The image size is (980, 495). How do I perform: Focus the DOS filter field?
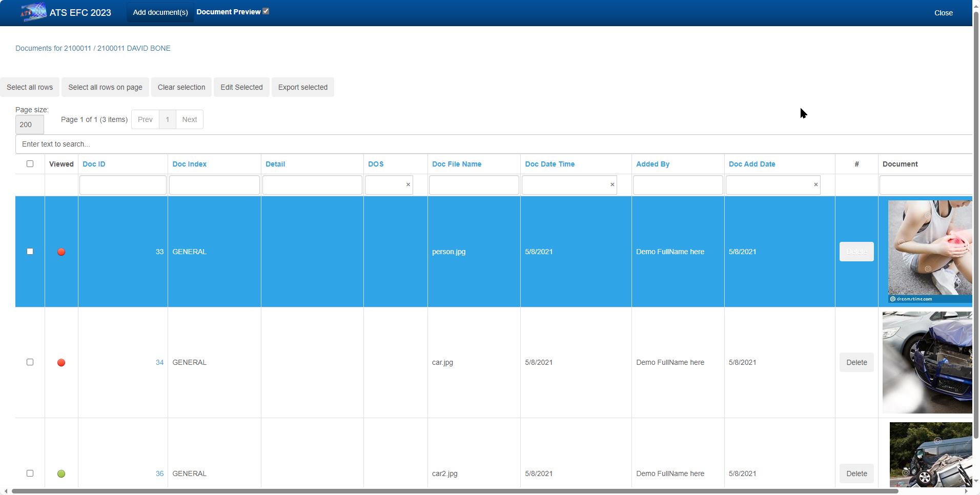point(384,185)
